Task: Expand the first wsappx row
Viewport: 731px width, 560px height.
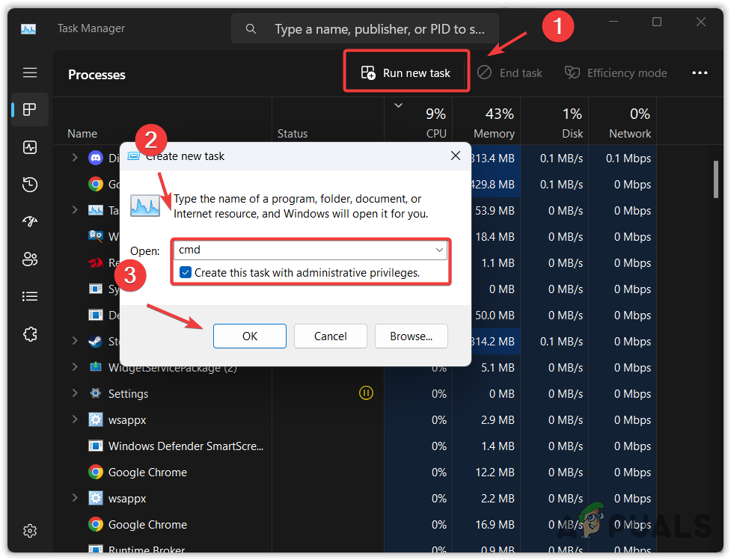Action: click(x=75, y=419)
